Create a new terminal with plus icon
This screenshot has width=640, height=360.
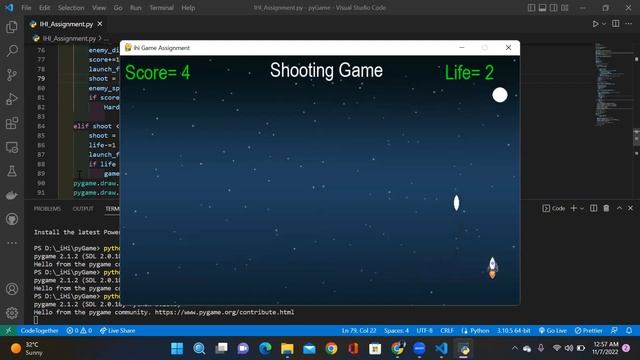pyautogui.click(x=573, y=208)
